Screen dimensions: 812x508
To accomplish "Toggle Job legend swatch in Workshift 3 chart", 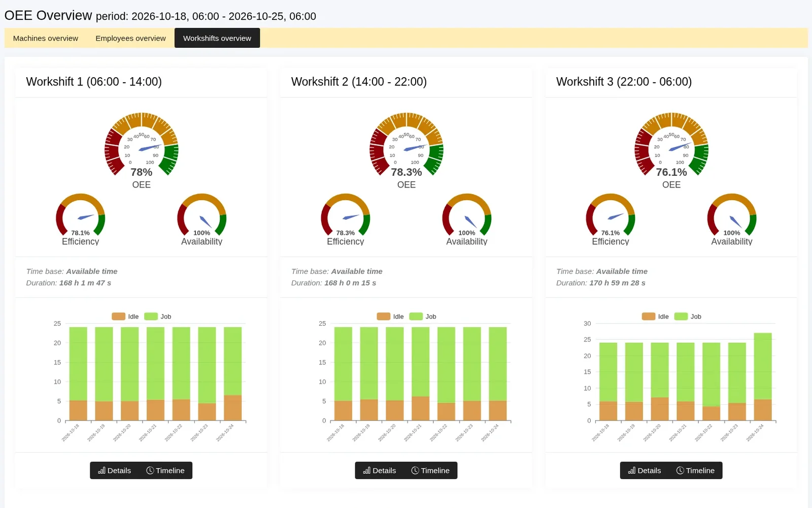I will (x=681, y=316).
